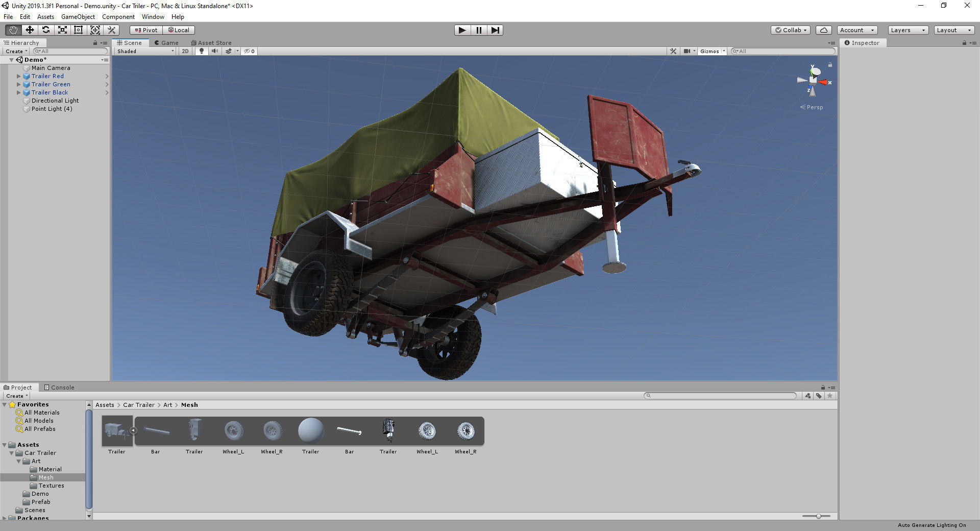Select the combined Transform tool
The width and height of the screenshot is (980, 531).
pyautogui.click(x=95, y=30)
